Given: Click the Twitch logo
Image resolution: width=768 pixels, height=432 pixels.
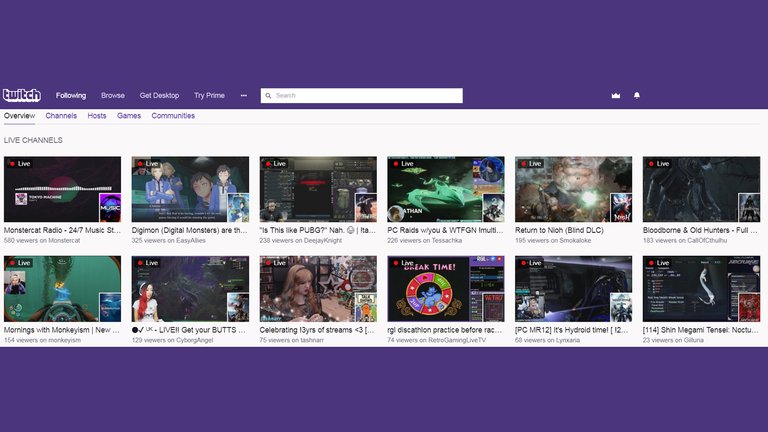Looking at the screenshot, I should pyautogui.click(x=22, y=95).
